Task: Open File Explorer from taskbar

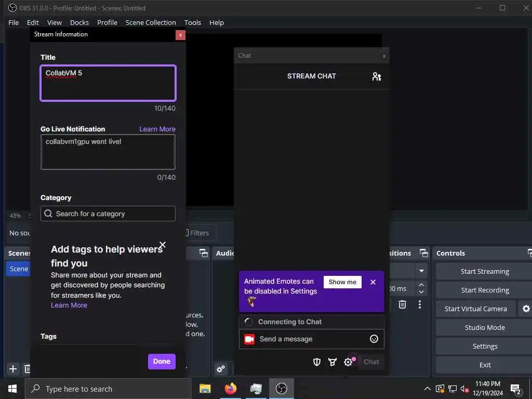Action: (x=205, y=389)
